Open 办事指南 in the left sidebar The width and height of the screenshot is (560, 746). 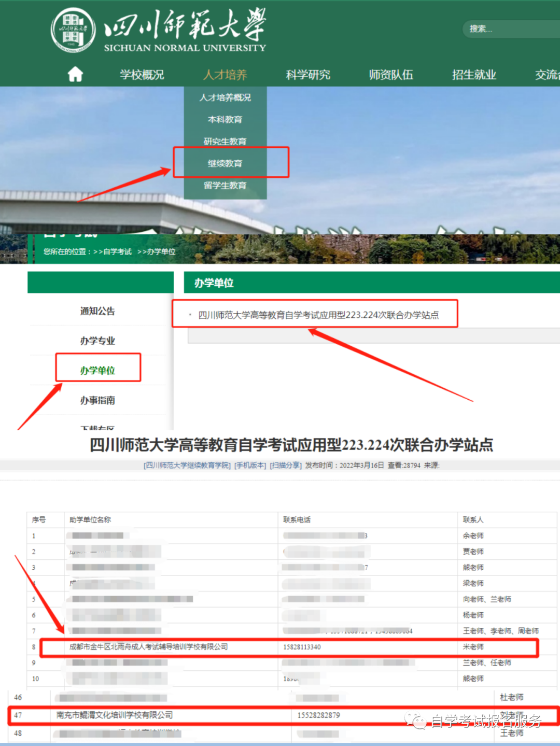pos(97,400)
